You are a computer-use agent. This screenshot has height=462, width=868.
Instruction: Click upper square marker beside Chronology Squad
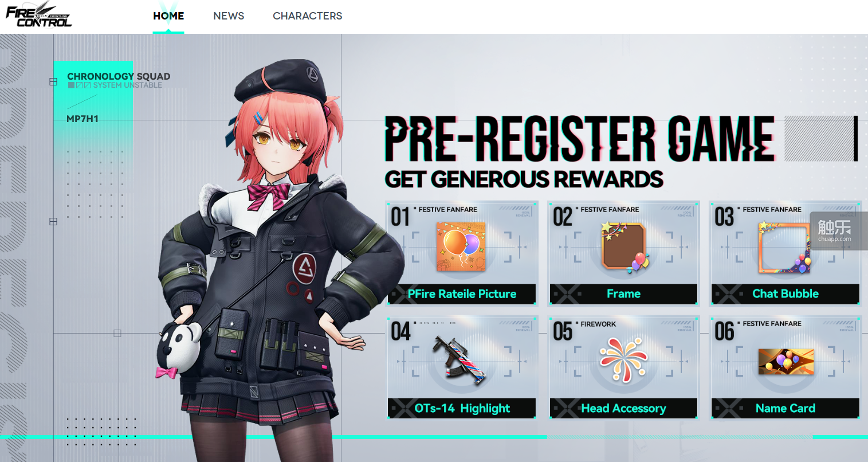click(53, 82)
